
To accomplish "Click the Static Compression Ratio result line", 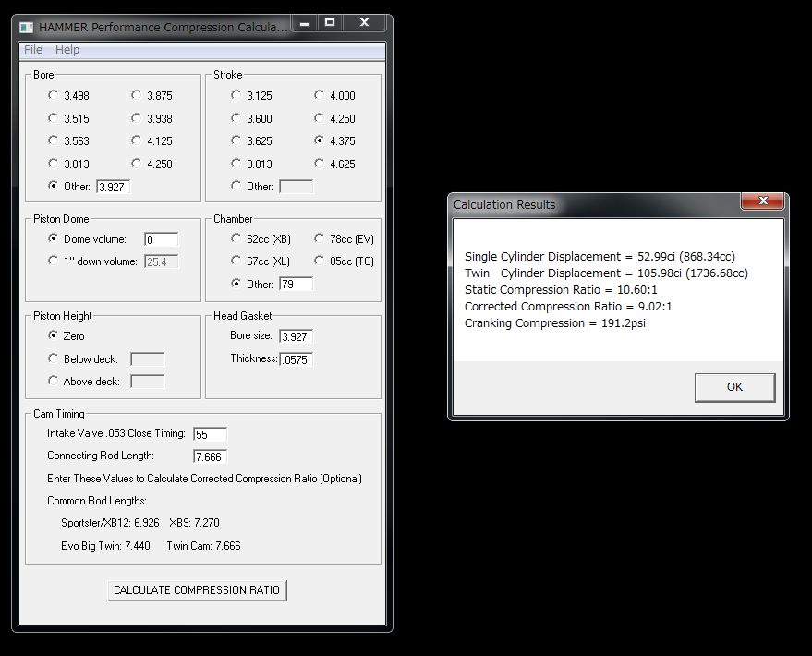I will [561, 290].
